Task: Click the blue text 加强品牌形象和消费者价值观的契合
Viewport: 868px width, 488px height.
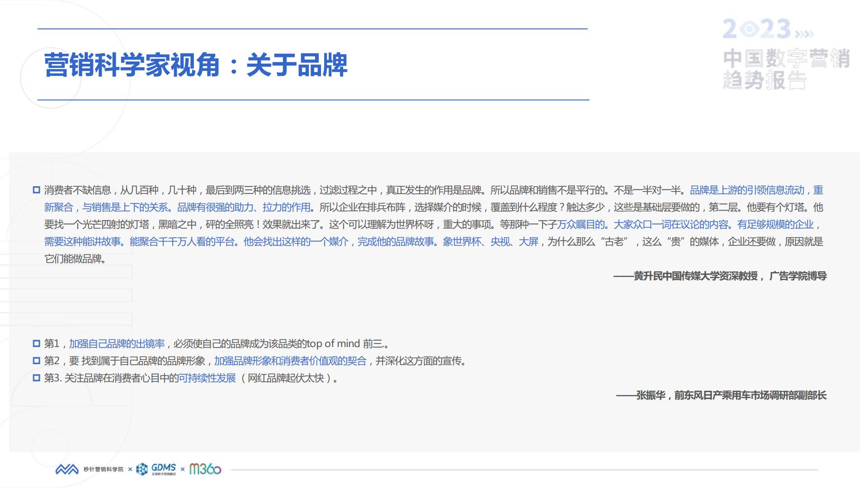Action: coord(290,361)
